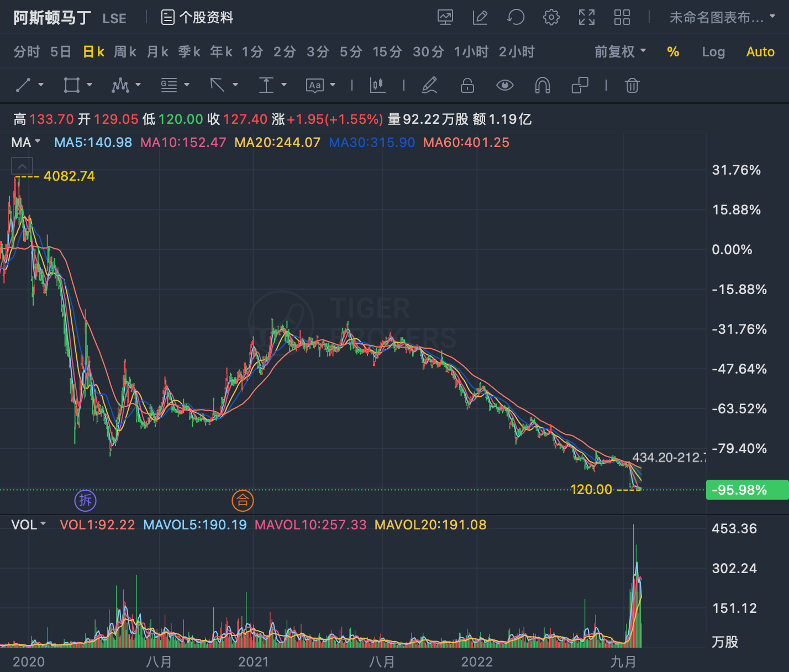Click the 拆 split event marker

click(86, 500)
